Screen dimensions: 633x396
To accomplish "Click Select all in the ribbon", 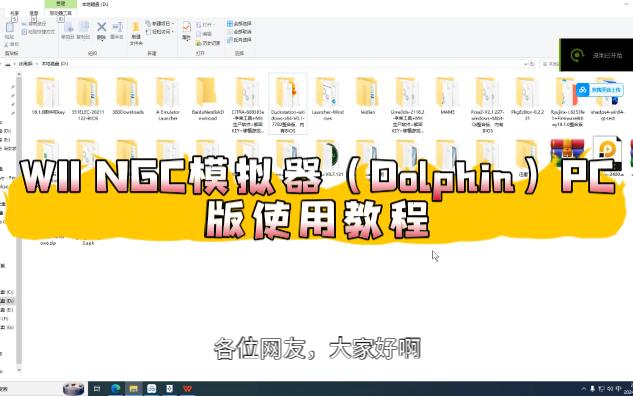I will 239,23.
